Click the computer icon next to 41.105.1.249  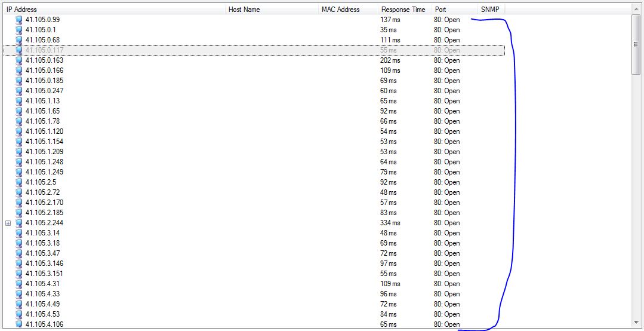click(x=19, y=172)
